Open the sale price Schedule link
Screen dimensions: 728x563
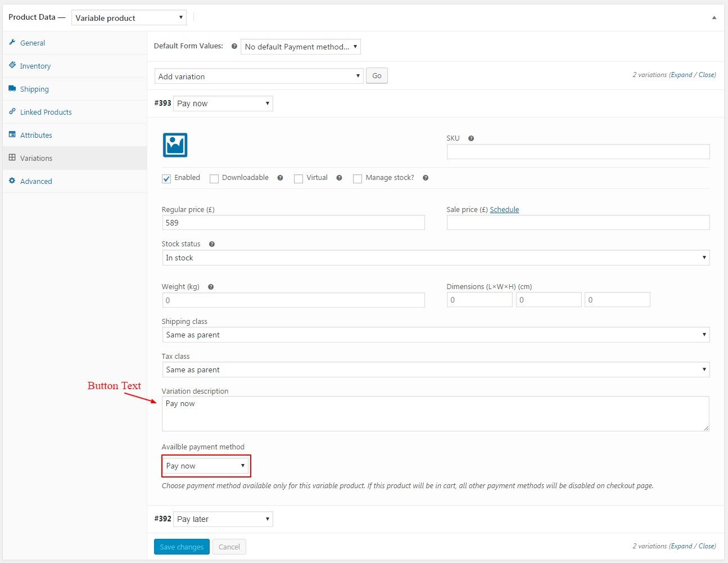pos(504,210)
